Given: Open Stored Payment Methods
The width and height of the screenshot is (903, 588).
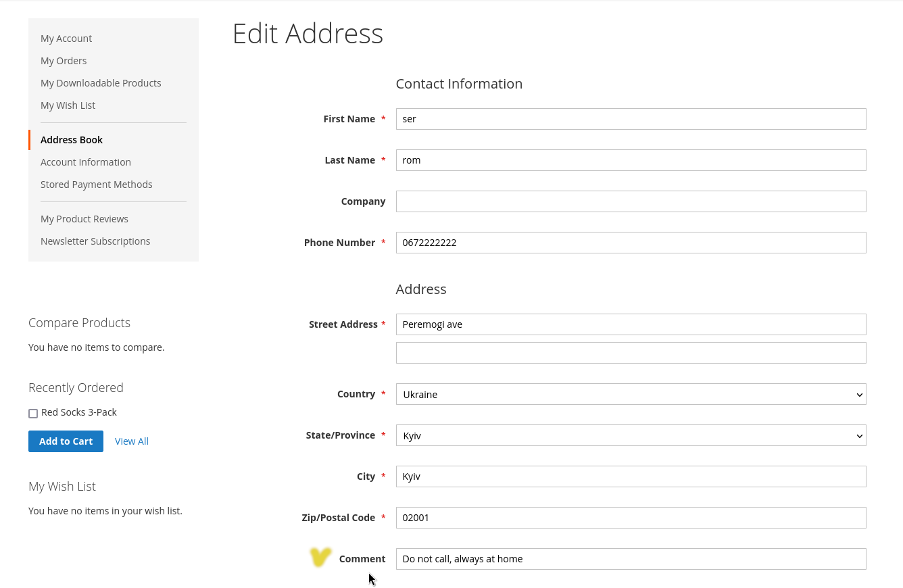Looking at the screenshot, I should pyautogui.click(x=97, y=185).
